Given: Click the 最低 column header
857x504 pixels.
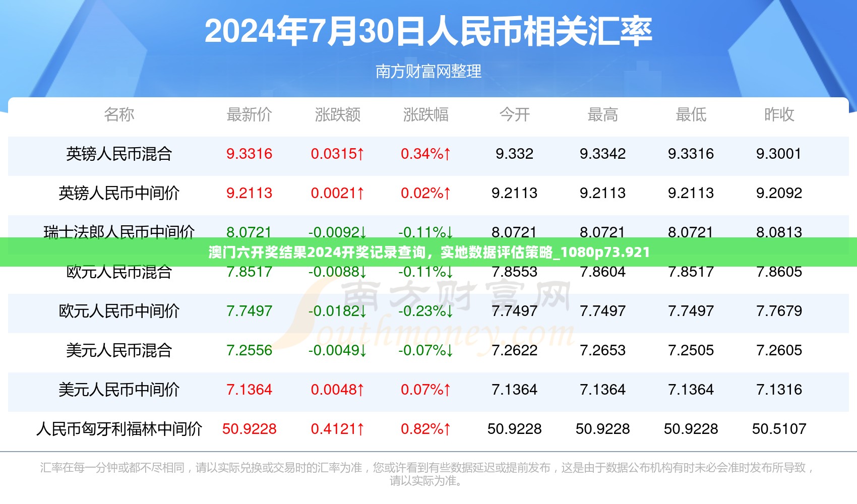Looking at the screenshot, I should coord(691,114).
